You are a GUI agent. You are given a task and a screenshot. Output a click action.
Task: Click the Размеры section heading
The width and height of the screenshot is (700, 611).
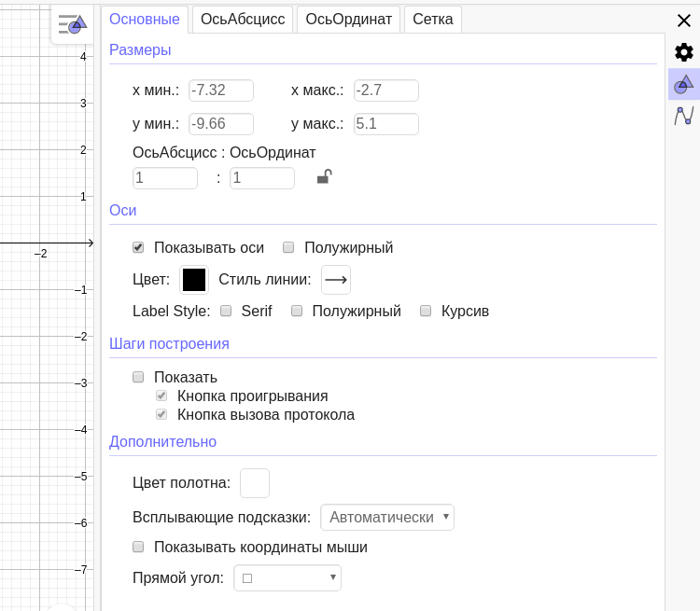click(140, 49)
